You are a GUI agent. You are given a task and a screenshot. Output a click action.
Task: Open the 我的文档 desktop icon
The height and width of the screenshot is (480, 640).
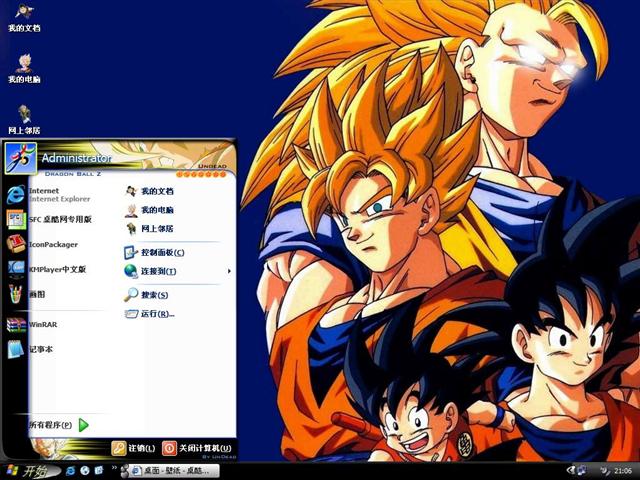pyautogui.click(x=24, y=18)
